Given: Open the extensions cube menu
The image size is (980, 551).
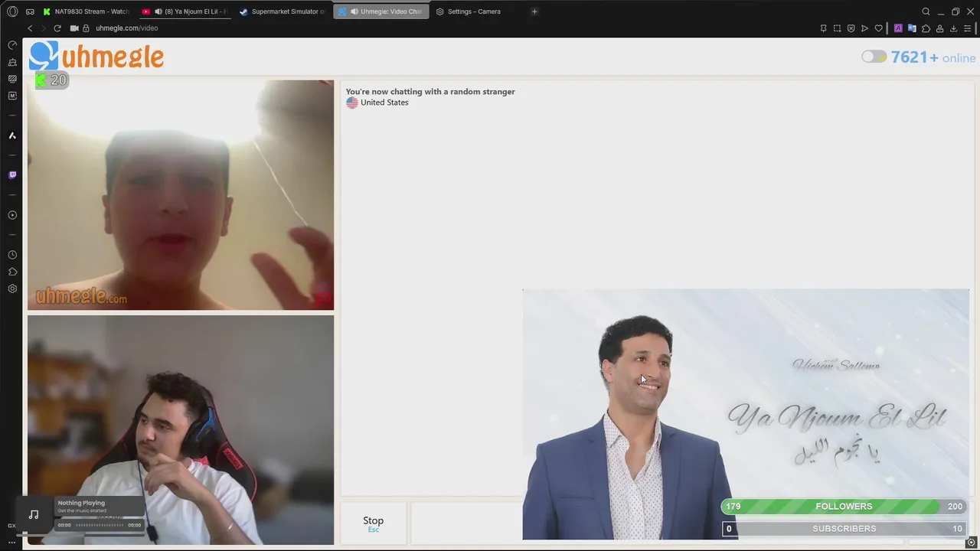Looking at the screenshot, I should pos(926,28).
